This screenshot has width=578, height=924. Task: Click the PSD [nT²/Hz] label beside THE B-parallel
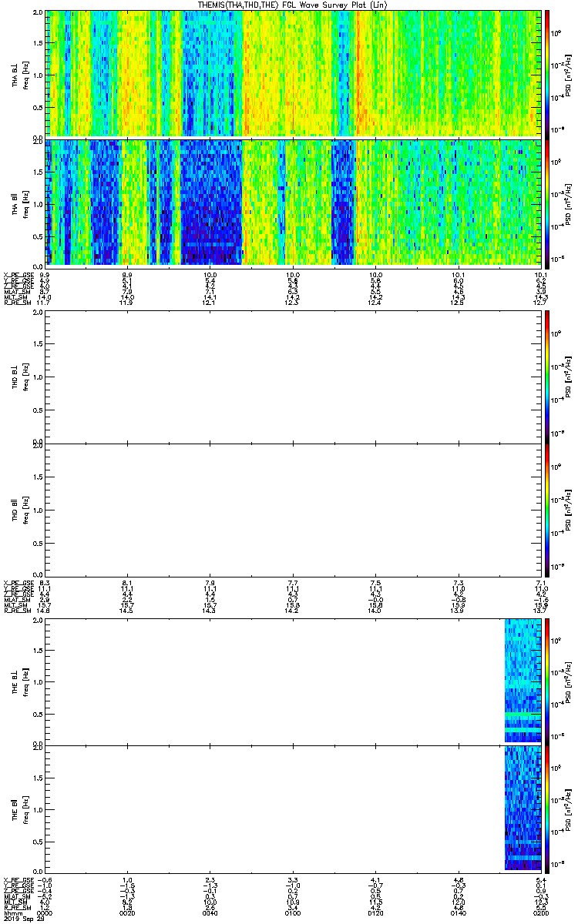tap(568, 809)
